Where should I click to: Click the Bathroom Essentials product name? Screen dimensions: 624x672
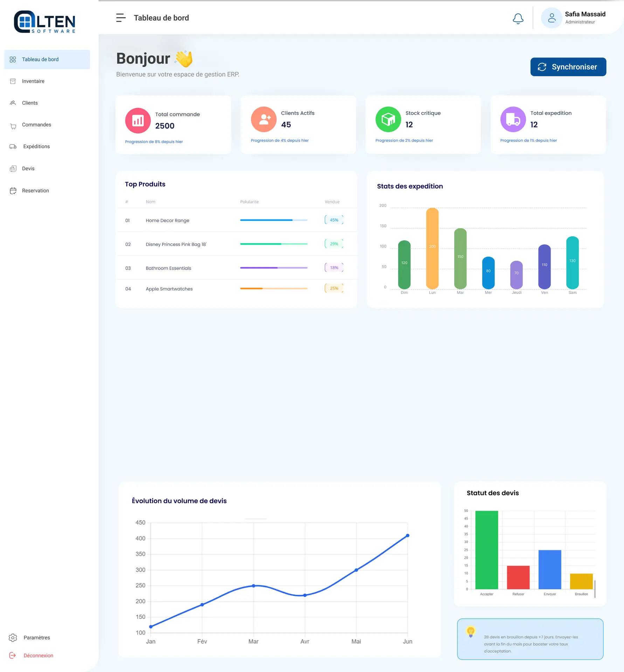(168, 268)
